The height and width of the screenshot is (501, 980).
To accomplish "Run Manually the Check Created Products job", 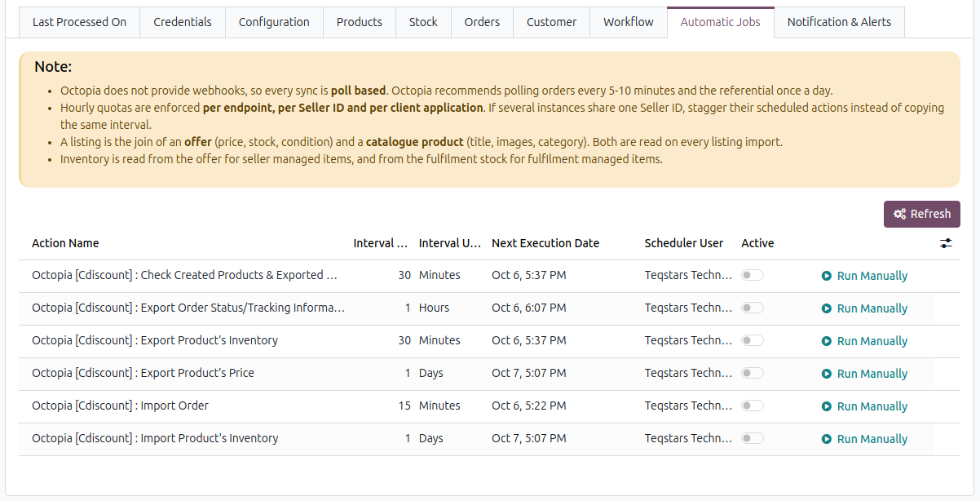I will (864, 276).
